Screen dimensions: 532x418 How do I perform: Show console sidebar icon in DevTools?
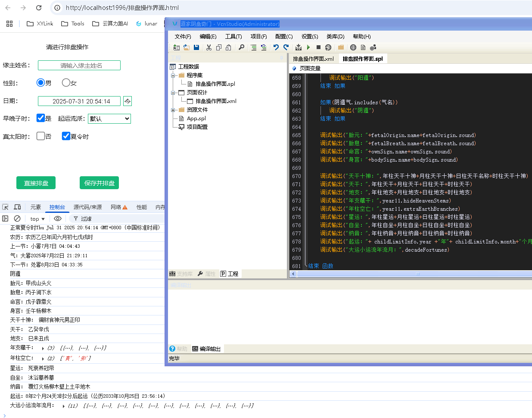tap(6, 218)
